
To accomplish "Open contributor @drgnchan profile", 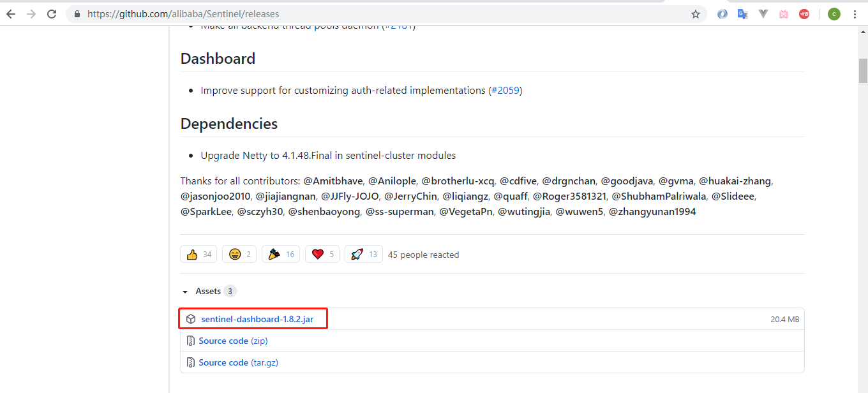I will click(569, 181).
